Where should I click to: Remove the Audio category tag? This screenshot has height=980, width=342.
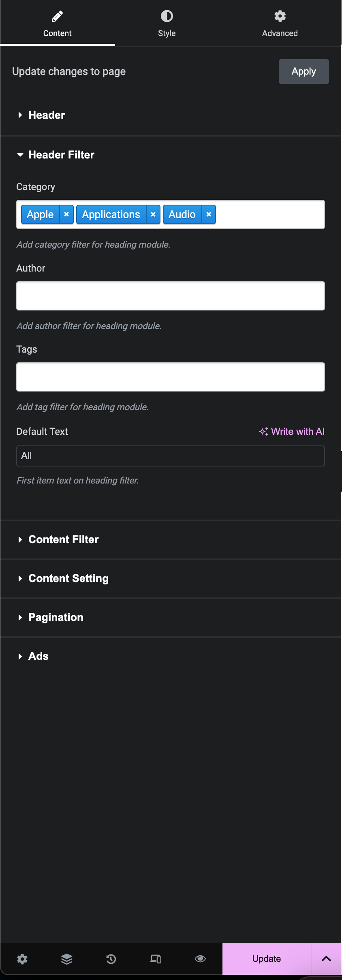[x=209, y=214]
